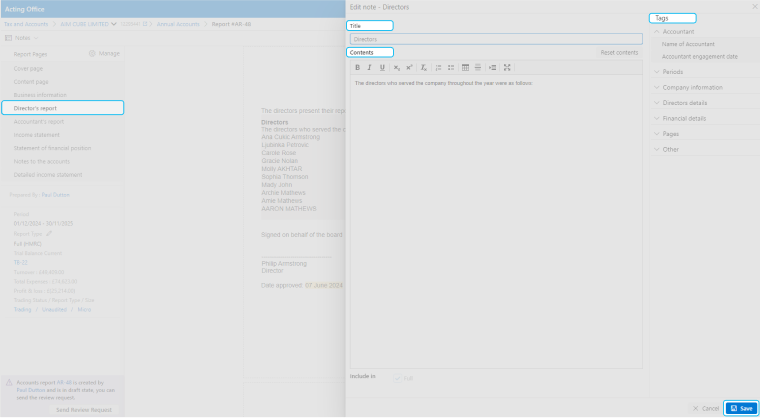The width and height of the screenshot is (760, 418).
Task: Apply subscript formatting
Action: point(396,67)
